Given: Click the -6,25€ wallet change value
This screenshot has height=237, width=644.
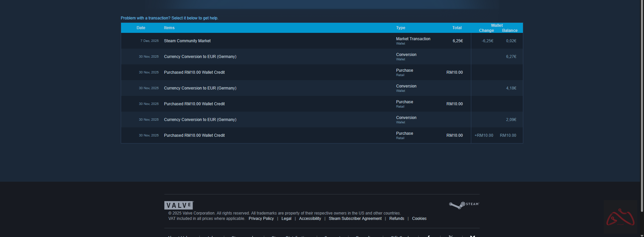Looking at the screenshot, I should pyautogui.click(x=487, y=41).
